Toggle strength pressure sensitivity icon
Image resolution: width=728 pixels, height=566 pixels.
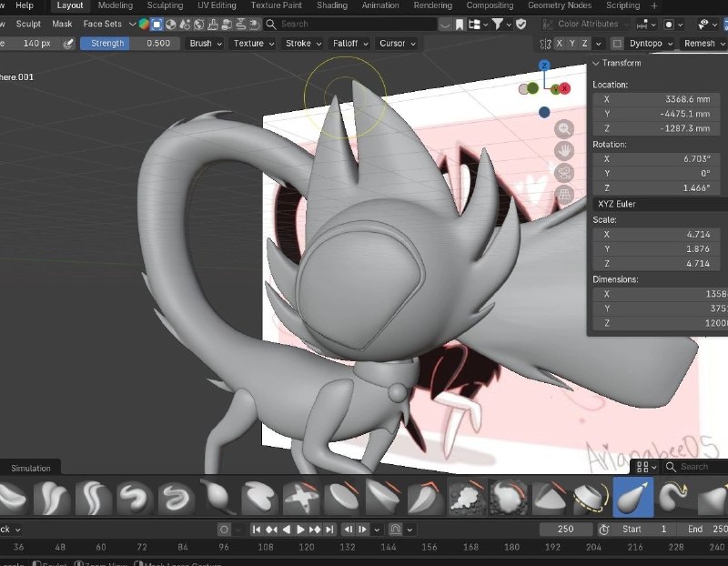(x=68, y=44)
